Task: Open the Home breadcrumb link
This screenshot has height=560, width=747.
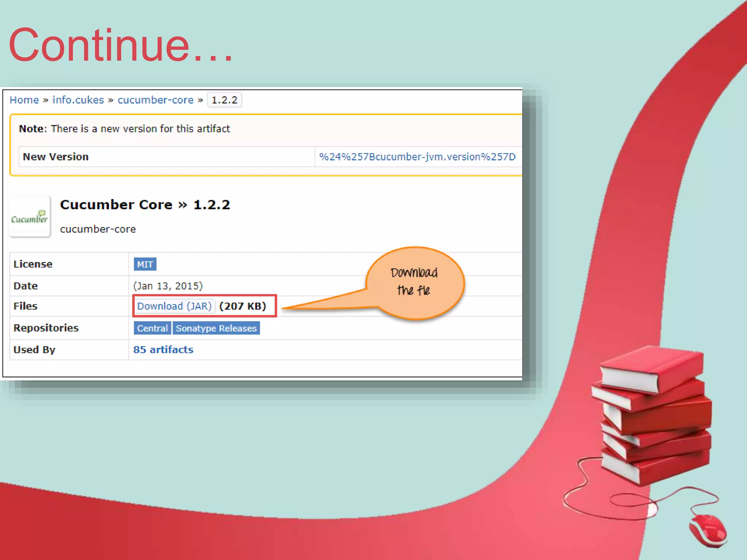Action: click(x=24, y=100)
